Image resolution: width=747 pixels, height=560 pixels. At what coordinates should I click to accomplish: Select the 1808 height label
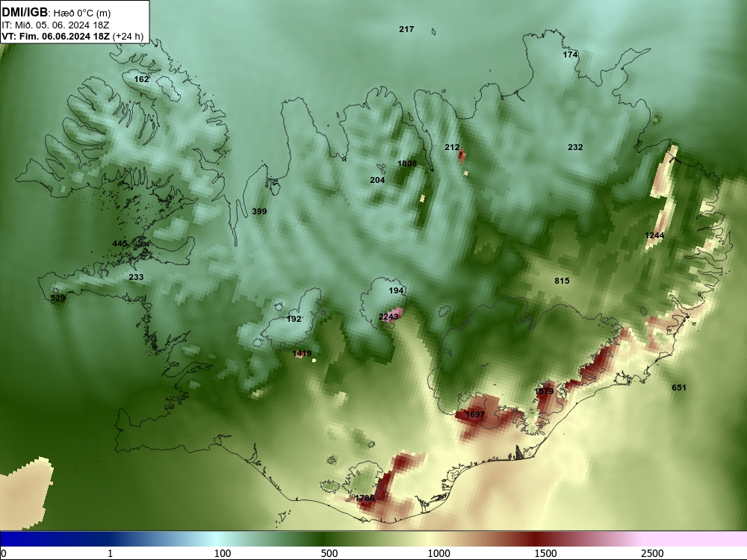[x=407, y=164]
